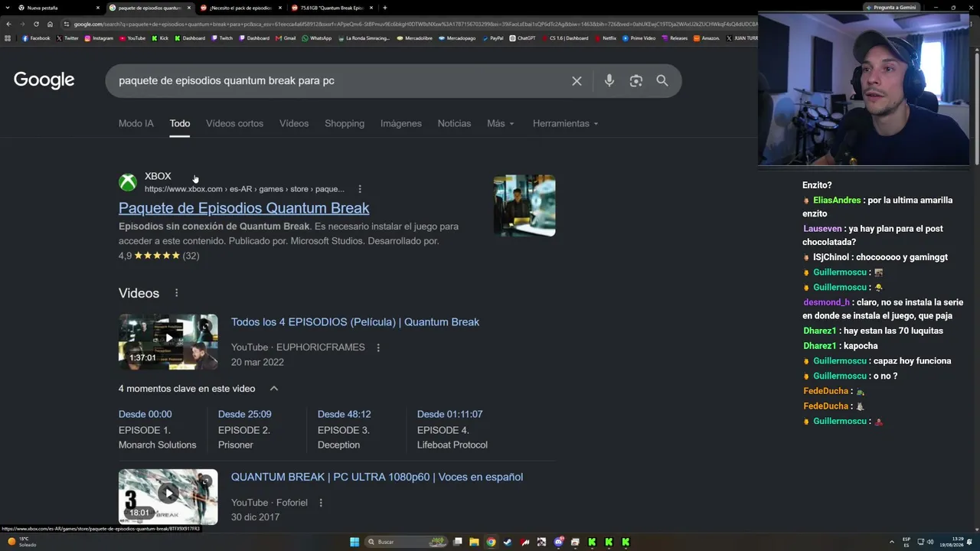Open the browser home page button

click(50, 24)
